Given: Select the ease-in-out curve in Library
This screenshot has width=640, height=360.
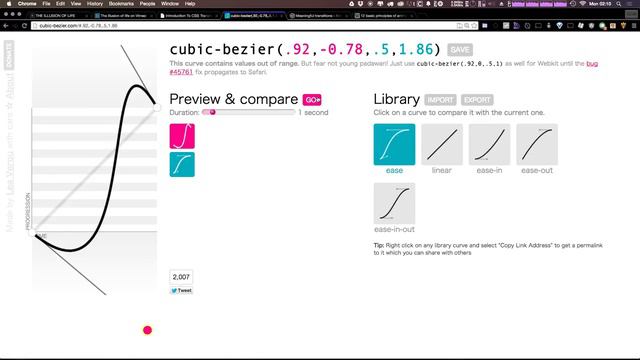Looking at the screenshot, I should pyautogui.click(x=394, y=203).
